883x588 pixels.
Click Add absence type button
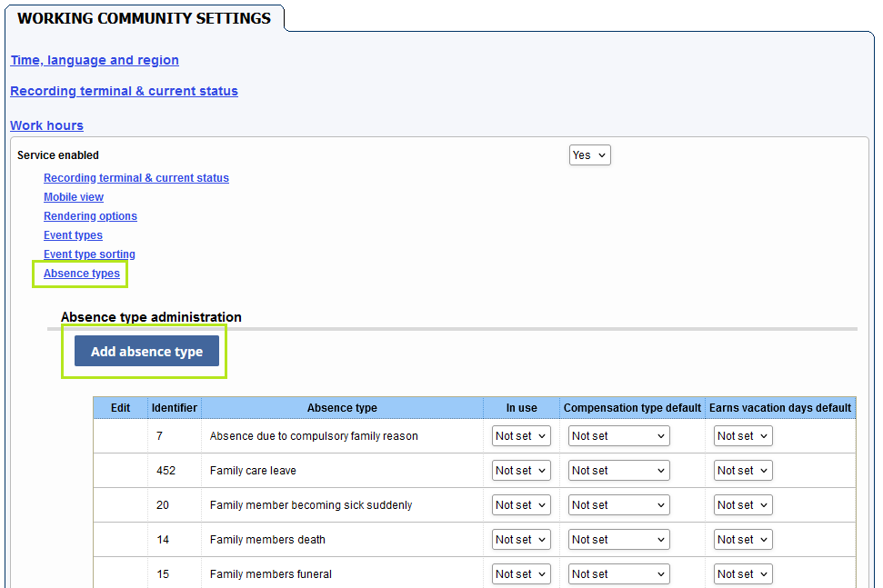tap(146, 351)
